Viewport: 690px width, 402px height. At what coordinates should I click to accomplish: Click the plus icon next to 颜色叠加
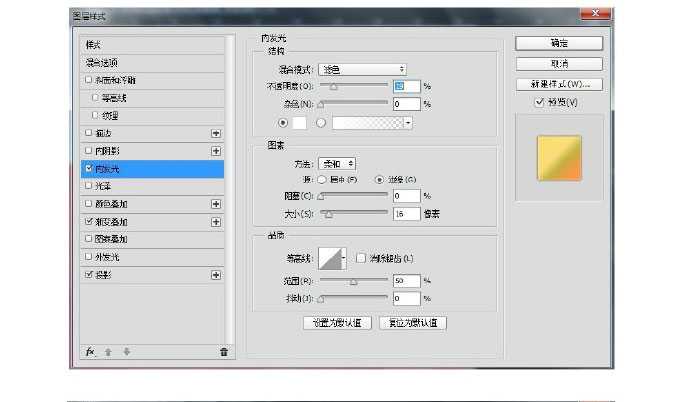point(216,204)
